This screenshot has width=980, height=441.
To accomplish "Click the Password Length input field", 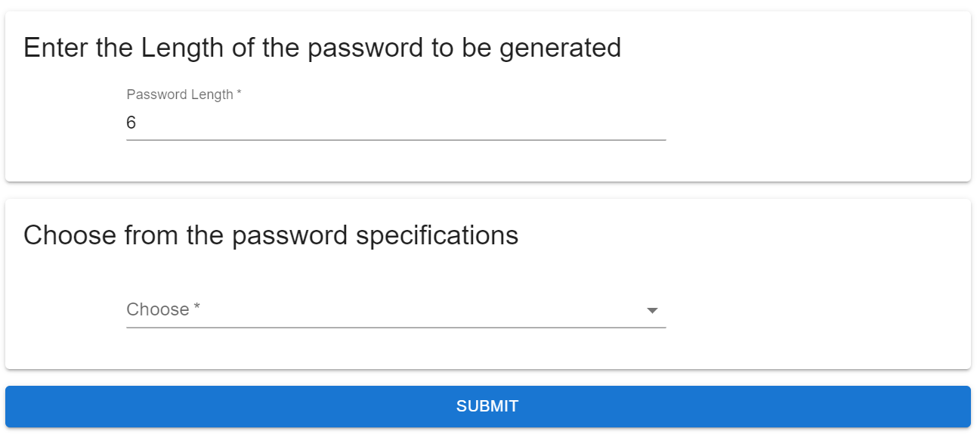I will coord(396,123).
